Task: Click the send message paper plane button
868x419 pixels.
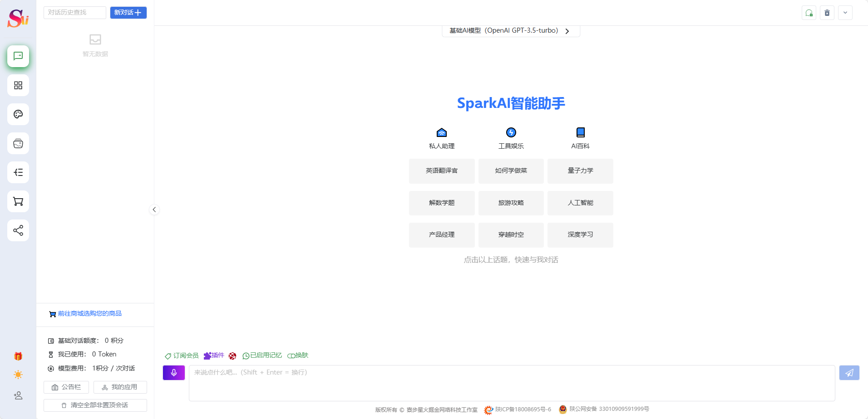Action: tap(849, 373)
